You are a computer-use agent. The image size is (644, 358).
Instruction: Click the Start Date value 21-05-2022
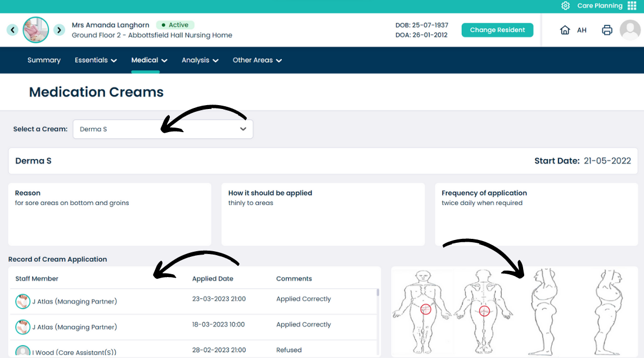[x=607, y=161]
